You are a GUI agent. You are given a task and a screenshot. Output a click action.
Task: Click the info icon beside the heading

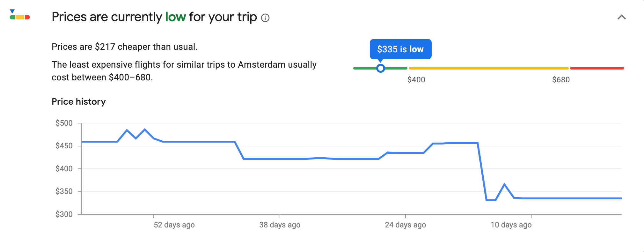point(265,18)
